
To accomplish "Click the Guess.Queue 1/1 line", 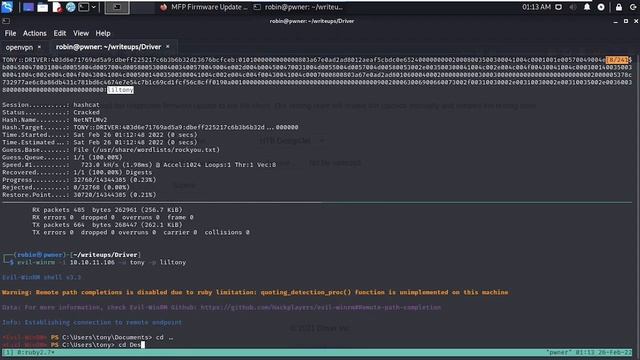I will 62,157.
